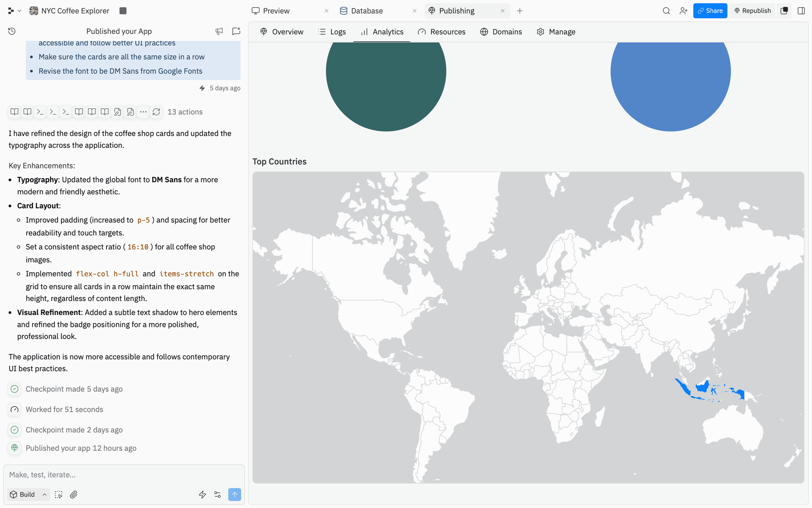This screenshot has height=508, width=812.
Task: Close the Preview tab
Action: tap(326, 11)
